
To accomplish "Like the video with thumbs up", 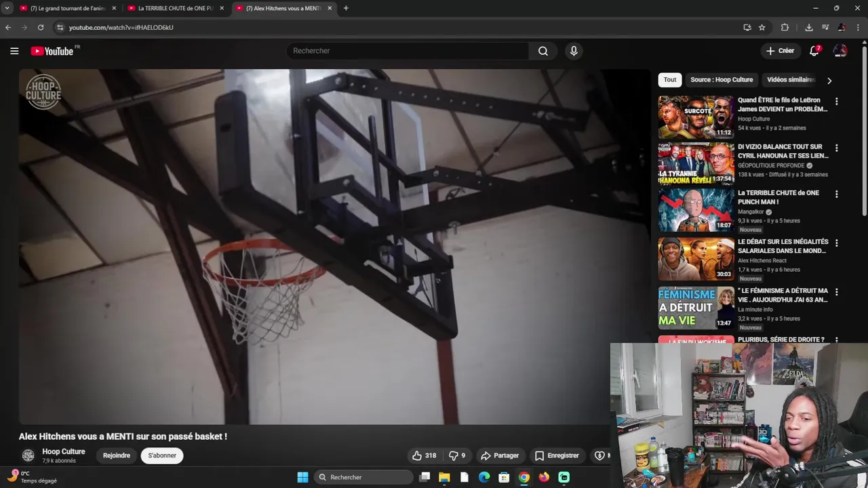I will click(x=425, y=455).
